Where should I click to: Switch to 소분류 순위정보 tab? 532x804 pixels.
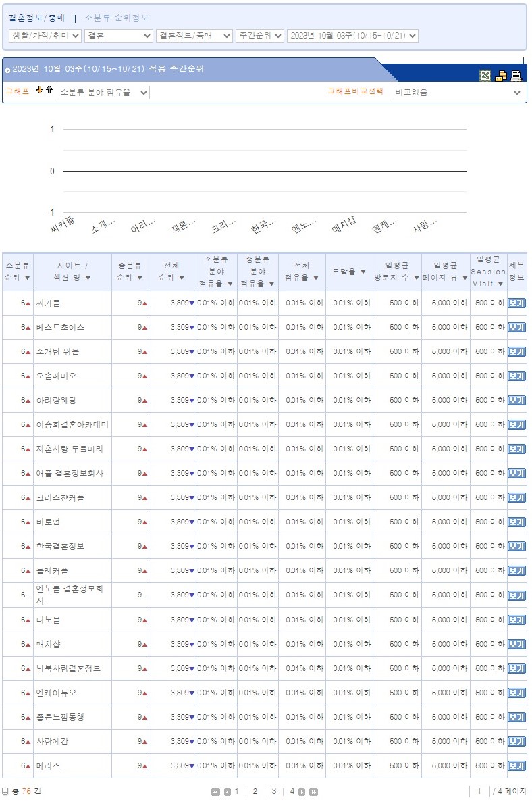[x=117, y=18]
